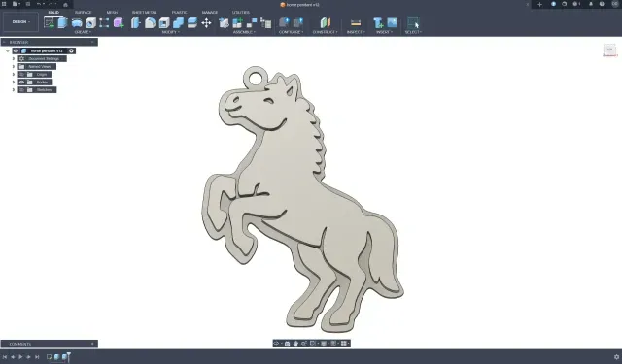Image resolution: width=622 pixels, height=364 pixels.
Task: Select the Revolve tool icon
Action: [77, 23]
